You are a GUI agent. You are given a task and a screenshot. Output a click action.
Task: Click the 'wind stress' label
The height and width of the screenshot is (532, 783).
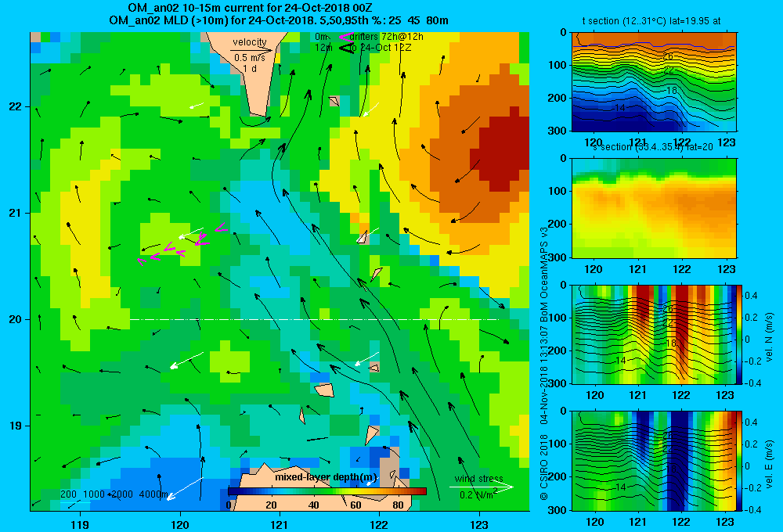[479, 478]
